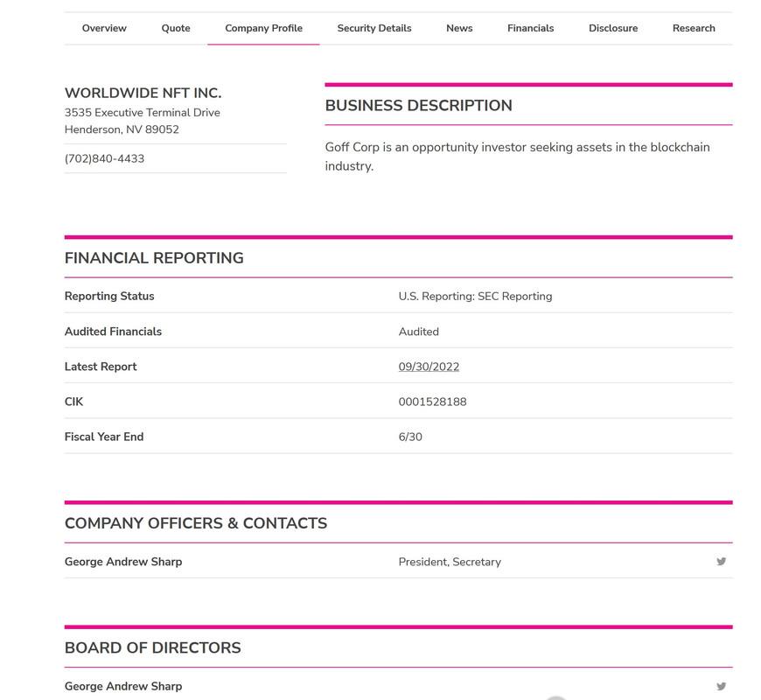Open the Research tab

[x=694, y=28]
